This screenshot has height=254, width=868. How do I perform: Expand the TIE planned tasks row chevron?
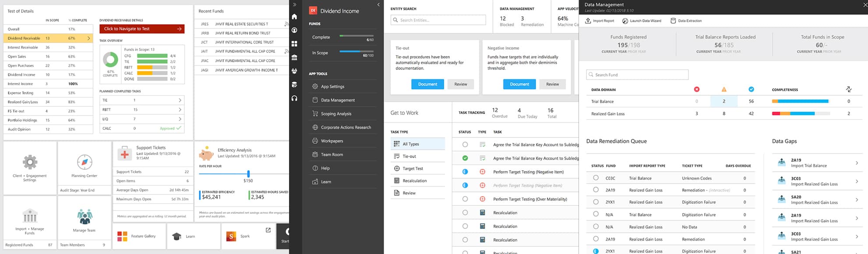[180, 100]
